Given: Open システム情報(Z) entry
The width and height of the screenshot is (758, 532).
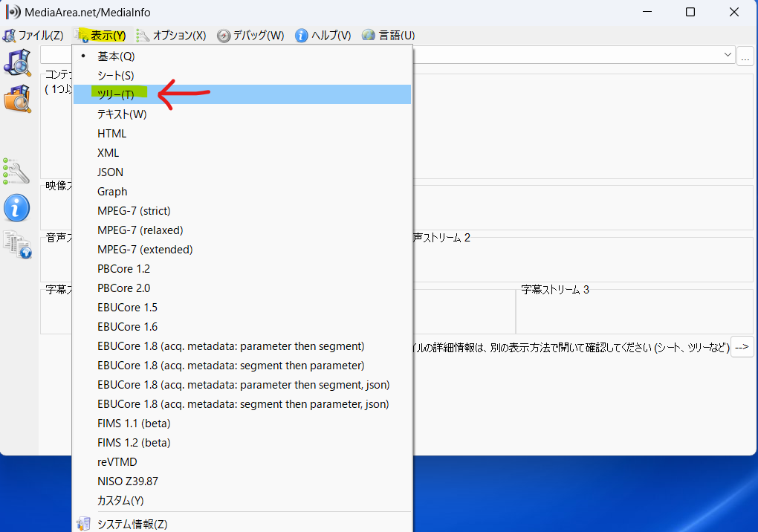Looking at the screenshot, I should [x=242, y=524].
